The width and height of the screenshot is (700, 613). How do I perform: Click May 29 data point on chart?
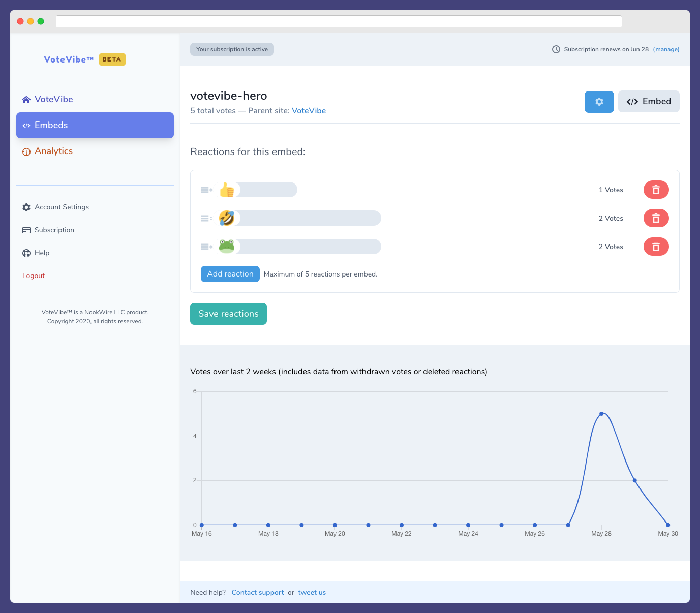[634, 480]
